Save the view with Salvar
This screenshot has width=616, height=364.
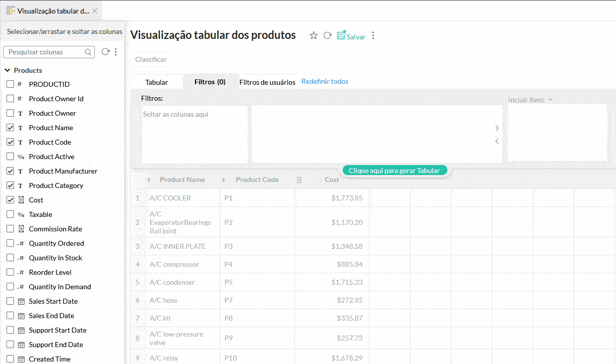(351, 36)
